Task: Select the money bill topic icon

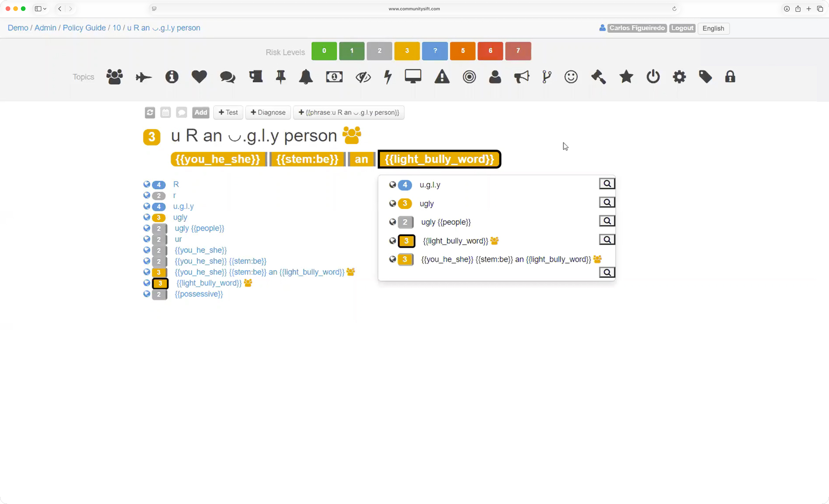Action: [x=334, y=77]
